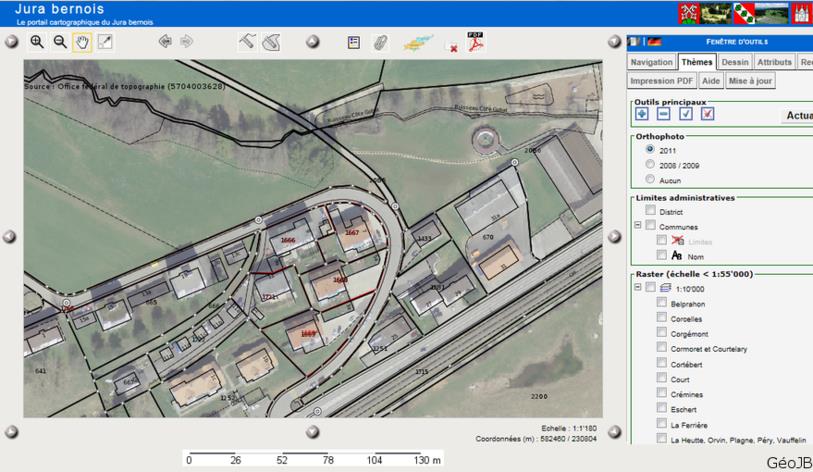Pan map east with the right arrow
Screen dimensions: 813x472
point(614,237)
